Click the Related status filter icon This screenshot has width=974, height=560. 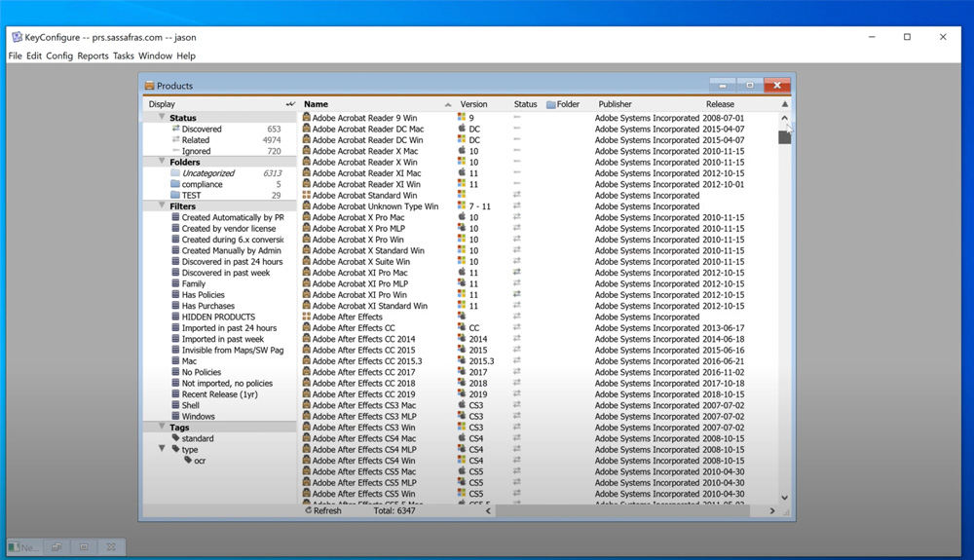[175, 139]
